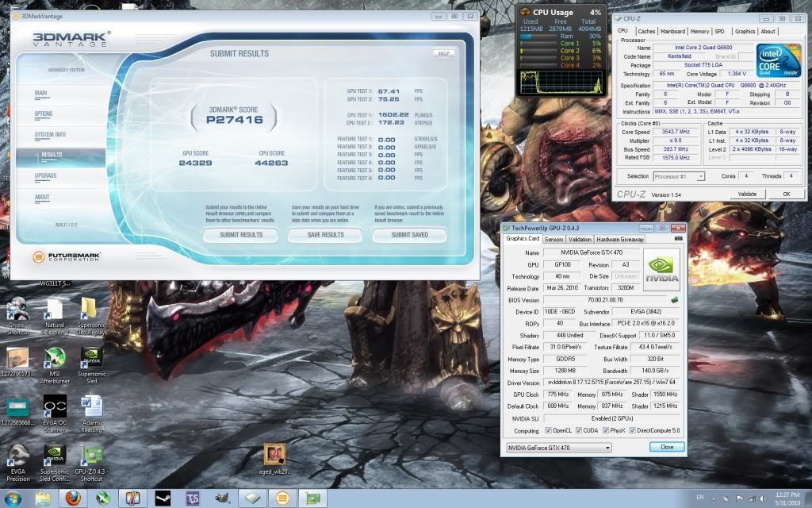Open the Processor #1 selection dropdown in CPU-Z
The image size is (812, 508).
[679, 176]
